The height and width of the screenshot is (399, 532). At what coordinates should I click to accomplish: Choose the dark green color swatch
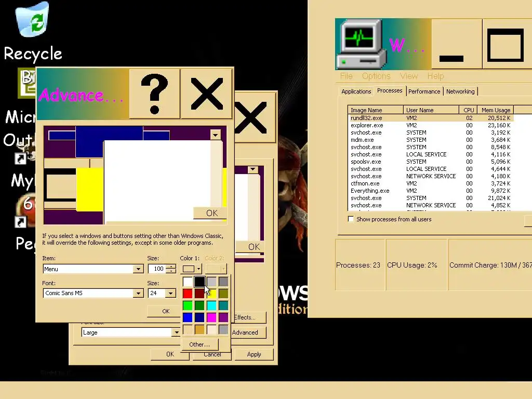coord(199,305)
